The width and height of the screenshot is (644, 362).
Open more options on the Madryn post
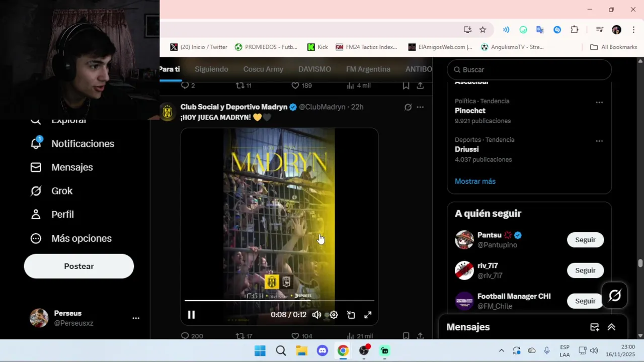pos(420,107)
